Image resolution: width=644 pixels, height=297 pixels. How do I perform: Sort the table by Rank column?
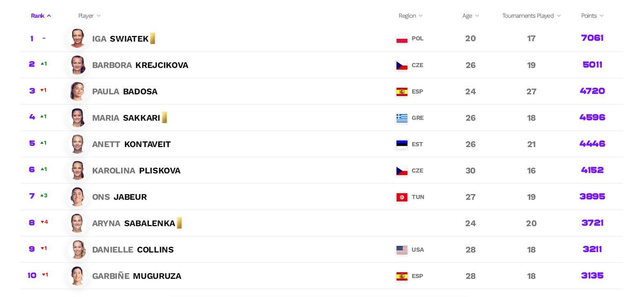tap(41, 16)
